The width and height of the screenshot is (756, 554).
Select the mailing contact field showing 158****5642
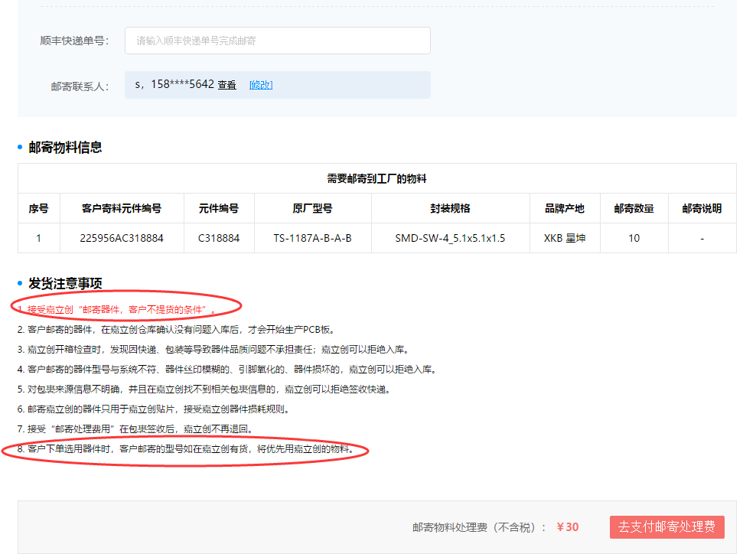pos(174,85)
